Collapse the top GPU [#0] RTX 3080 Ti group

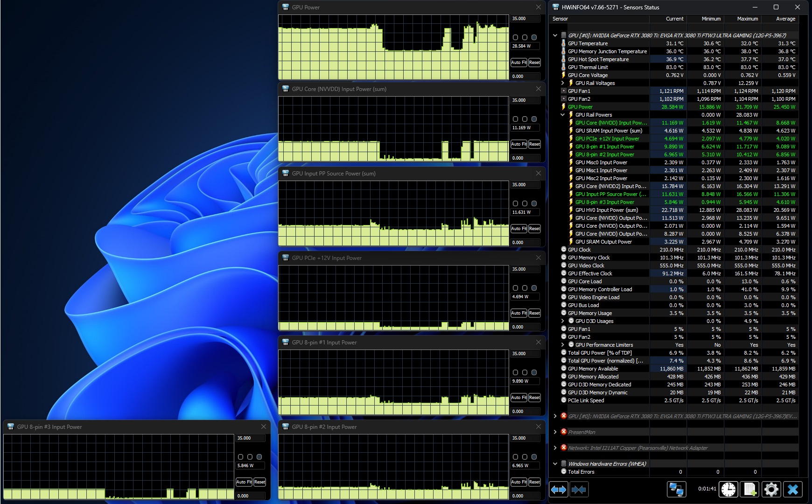point(555,35)
